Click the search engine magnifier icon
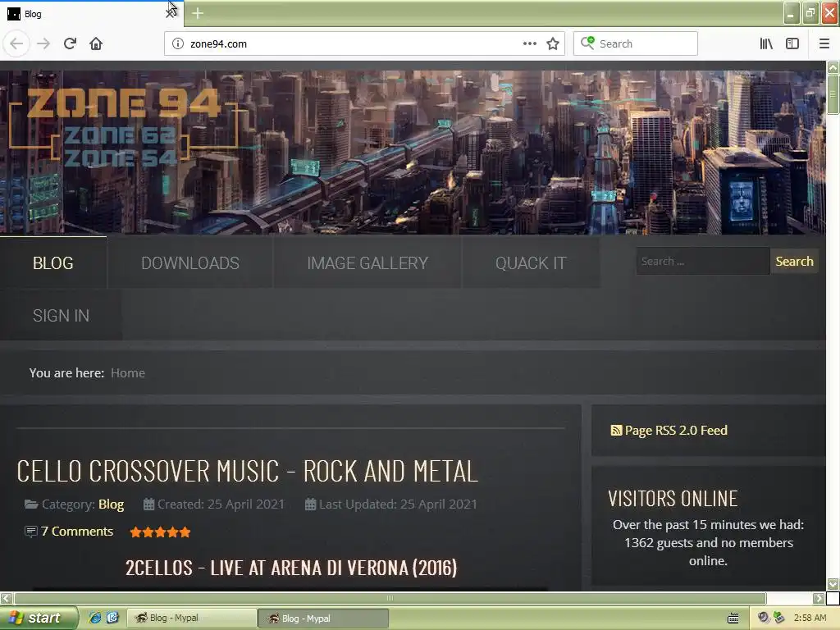Viewport: 840px width, 630px height. click(x=587, y=43)
